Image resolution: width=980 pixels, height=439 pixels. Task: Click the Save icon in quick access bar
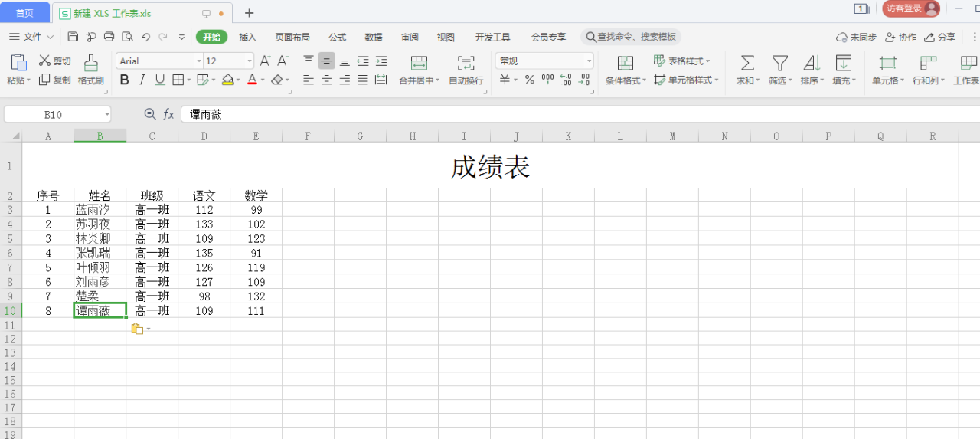[73, 37]
